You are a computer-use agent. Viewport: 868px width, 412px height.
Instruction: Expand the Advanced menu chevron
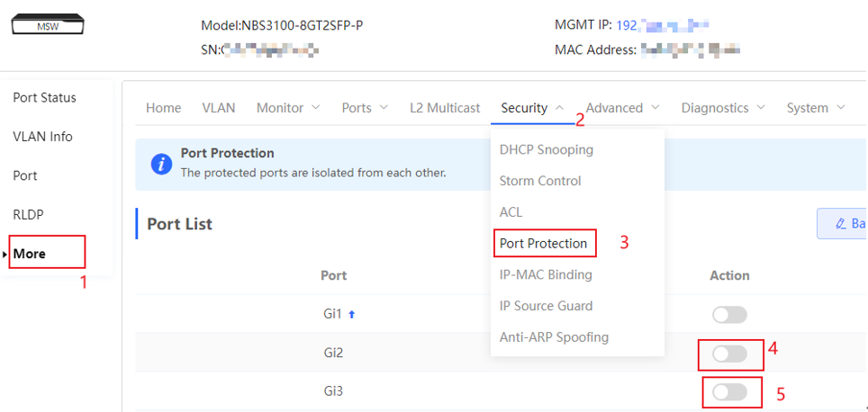tap(656, 108)
